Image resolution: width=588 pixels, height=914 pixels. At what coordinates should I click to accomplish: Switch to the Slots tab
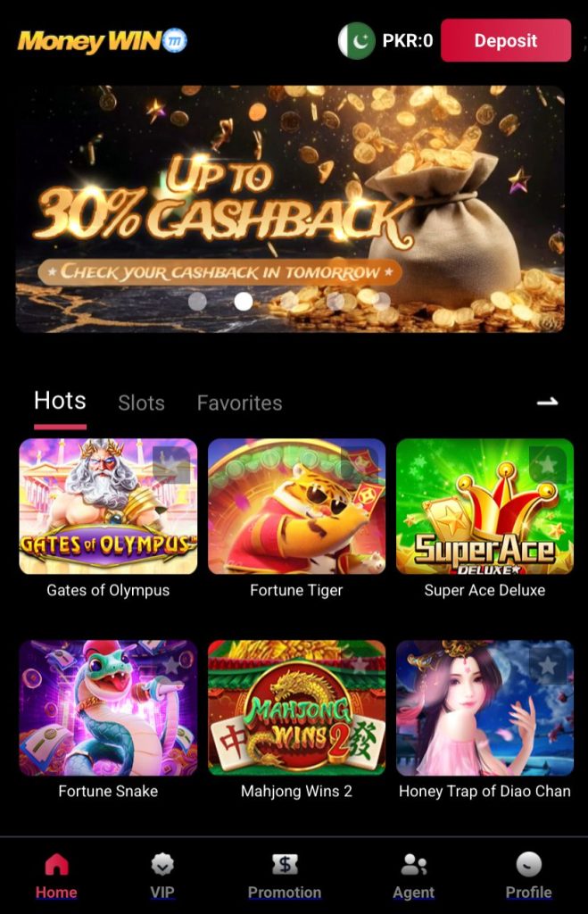pos(141,403)
